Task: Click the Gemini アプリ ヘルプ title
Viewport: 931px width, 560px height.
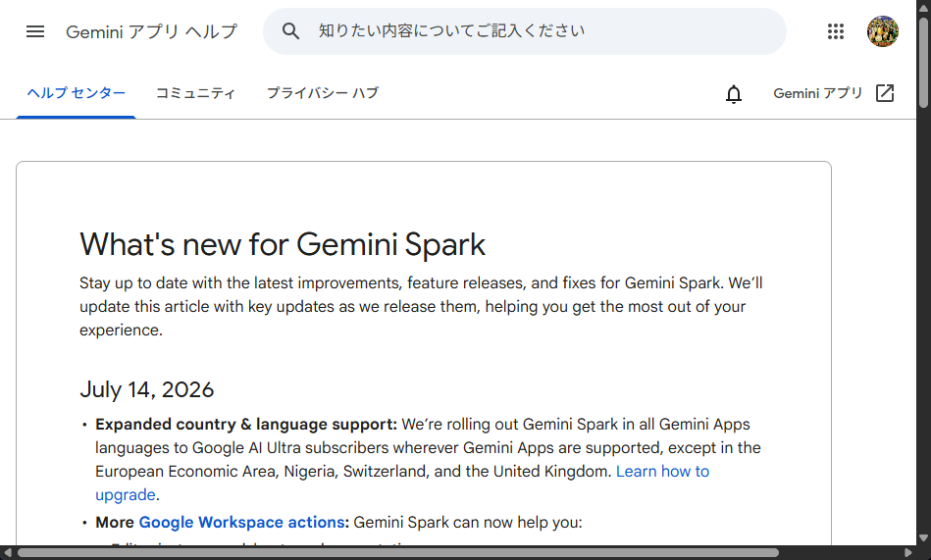Action: (151, 31)
